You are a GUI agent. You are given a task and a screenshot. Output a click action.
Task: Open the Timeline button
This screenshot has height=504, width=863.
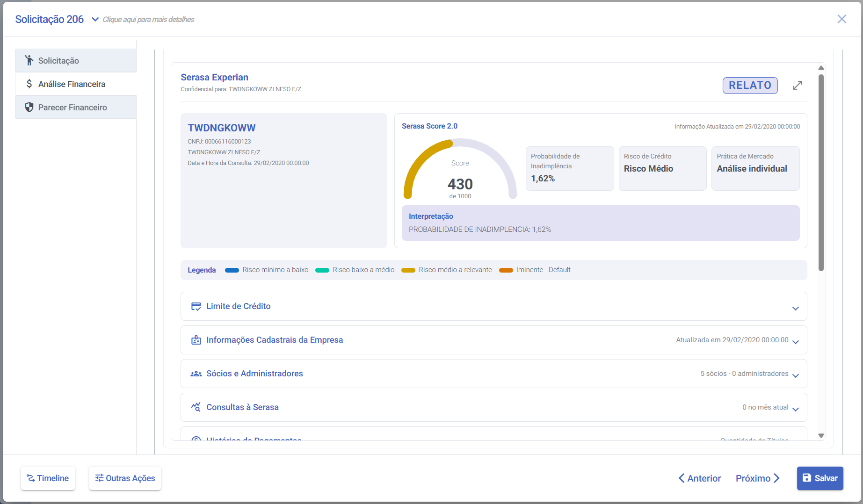(x=48, y=478)
